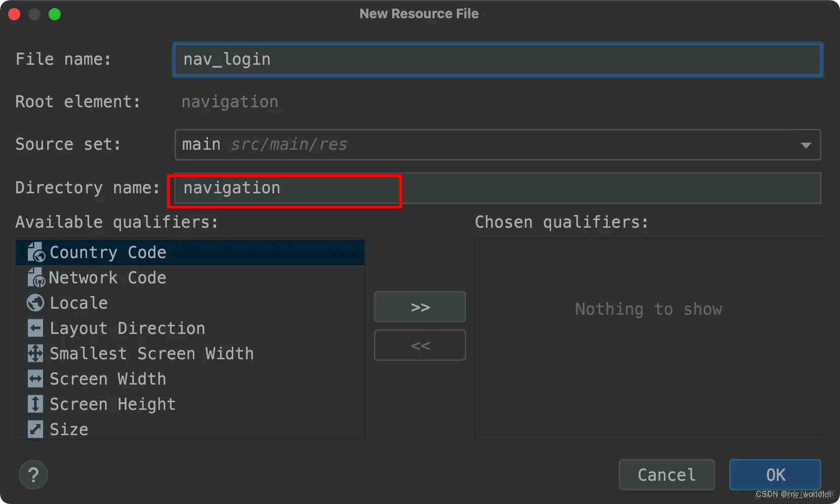Click the Root element navigation text
This screenshot has width=840, height=504.
click(230, 102)
